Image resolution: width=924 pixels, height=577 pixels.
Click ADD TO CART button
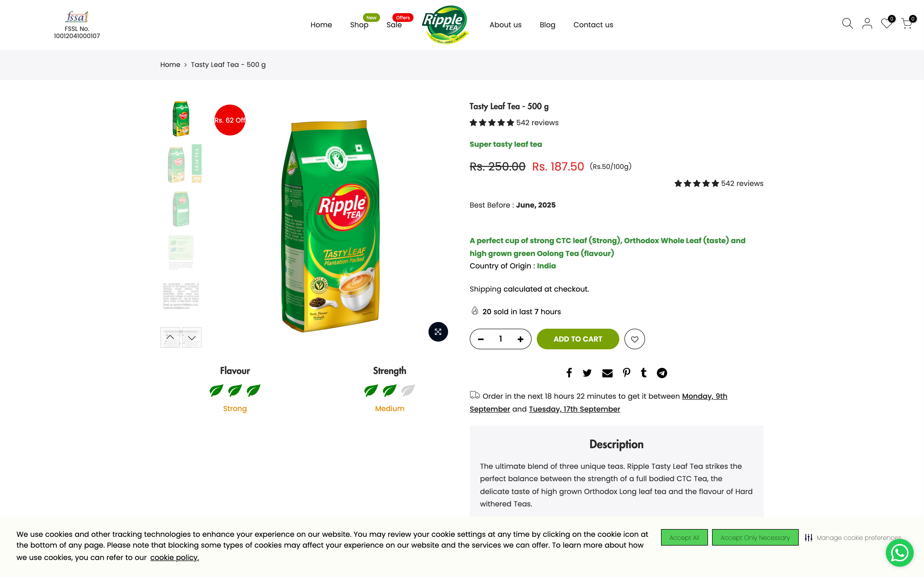[577, 339]
